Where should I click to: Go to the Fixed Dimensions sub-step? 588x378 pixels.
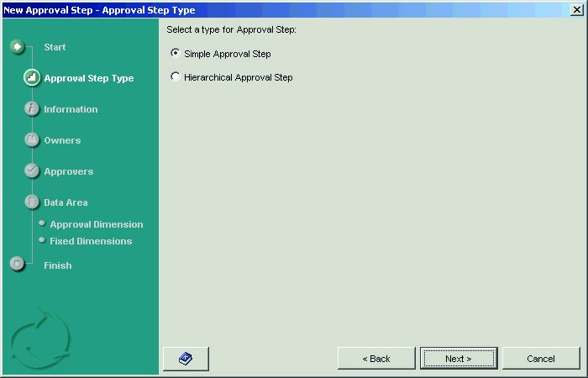pyautogui.click(x=91, y=241)
